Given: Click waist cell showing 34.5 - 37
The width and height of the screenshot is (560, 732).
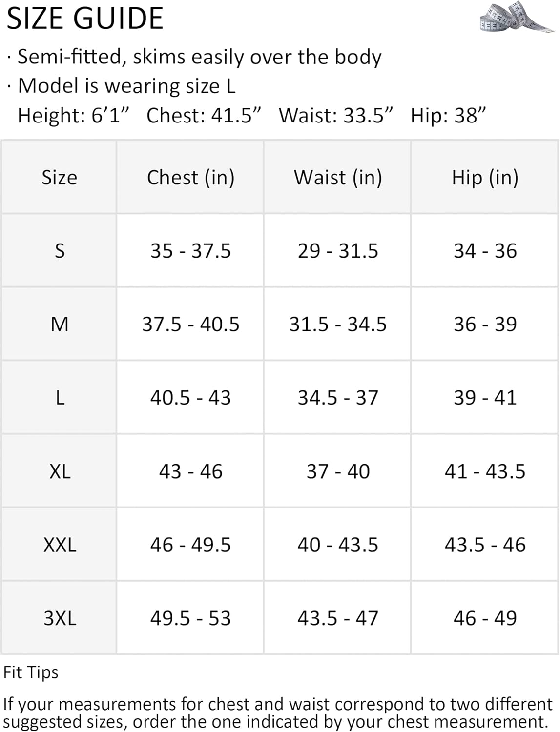Looking at the screenshot, I should (x=338, y=398).
